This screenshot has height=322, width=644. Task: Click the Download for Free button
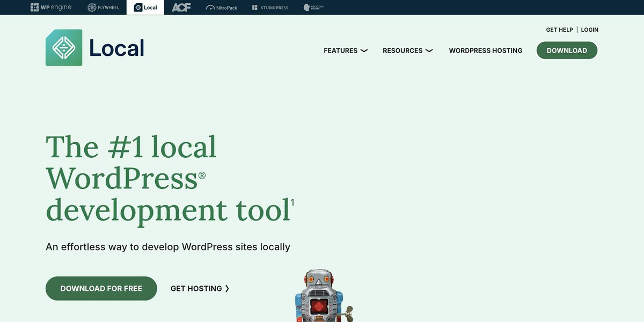pos(101,288)
